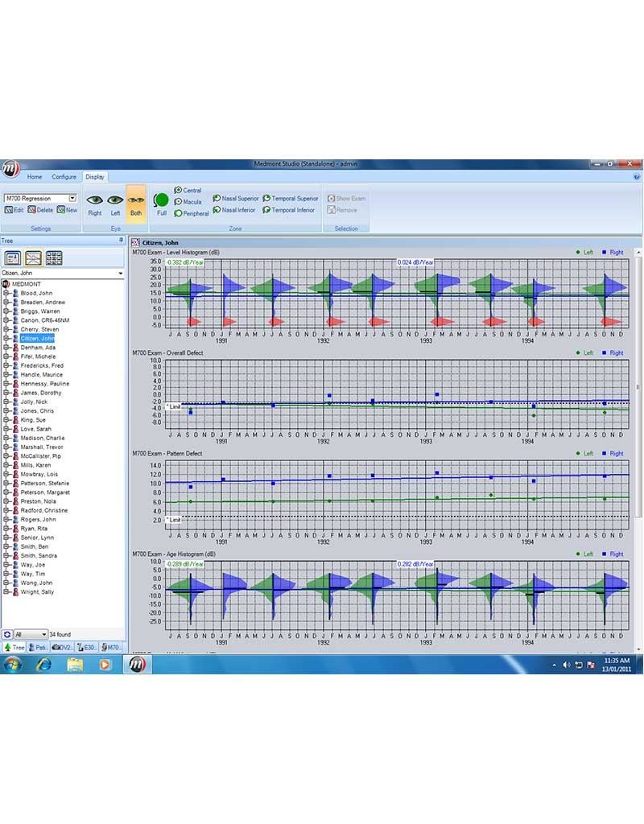
Task: Click the Medmont Studio taskbar button
Action: coord(137,665)
